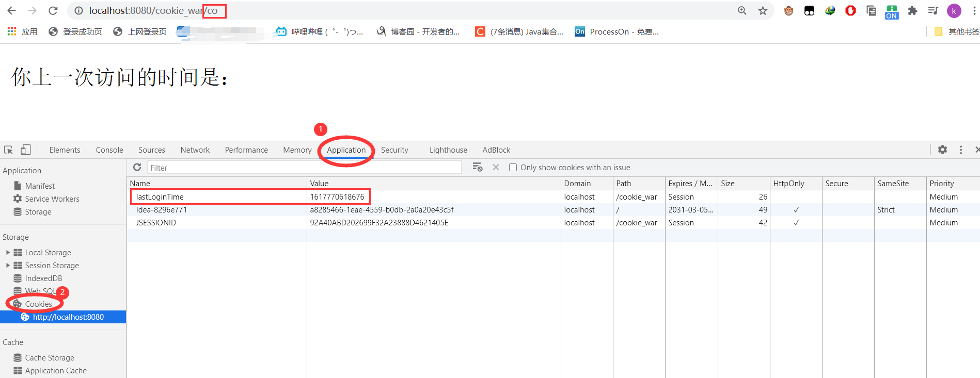The height and width of the screenshot is (378, 980).
Task: Open the Network tab
Action: [x=195, y=150]
